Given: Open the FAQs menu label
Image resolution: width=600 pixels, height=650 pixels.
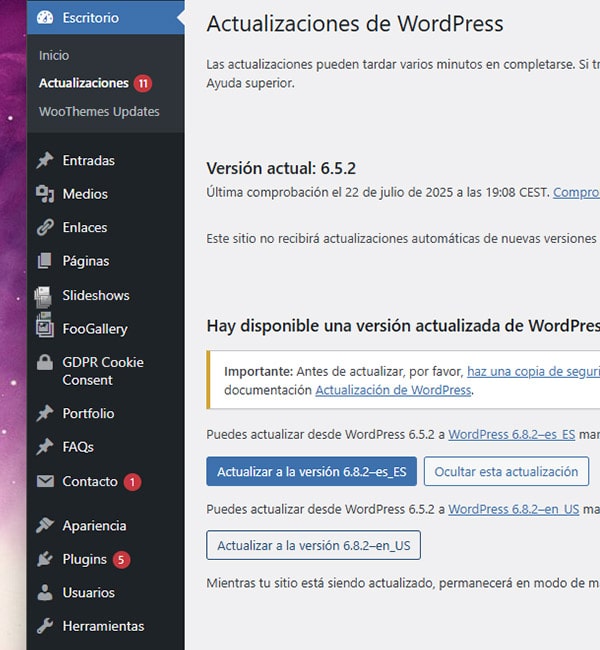Looking at the screenshot, I should [78, 447].
